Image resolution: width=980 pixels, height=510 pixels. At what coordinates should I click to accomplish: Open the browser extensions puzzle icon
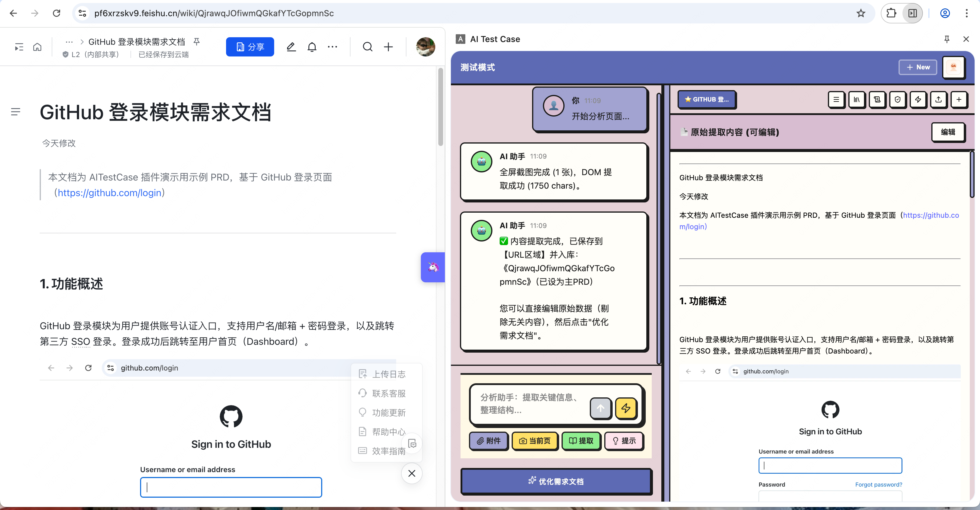coord(891,13)
